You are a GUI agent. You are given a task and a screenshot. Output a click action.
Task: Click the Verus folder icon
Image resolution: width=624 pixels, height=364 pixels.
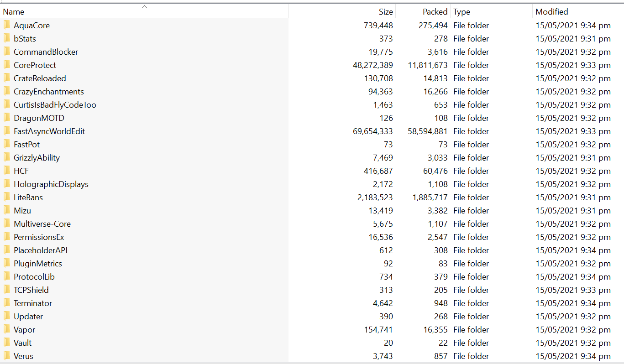point(7,356)
